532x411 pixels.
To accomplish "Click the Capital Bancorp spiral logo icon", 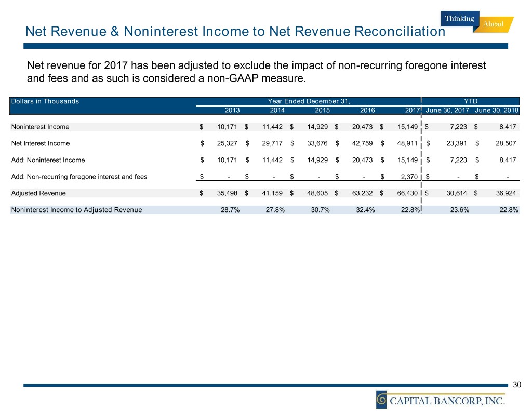I will 382,400.
